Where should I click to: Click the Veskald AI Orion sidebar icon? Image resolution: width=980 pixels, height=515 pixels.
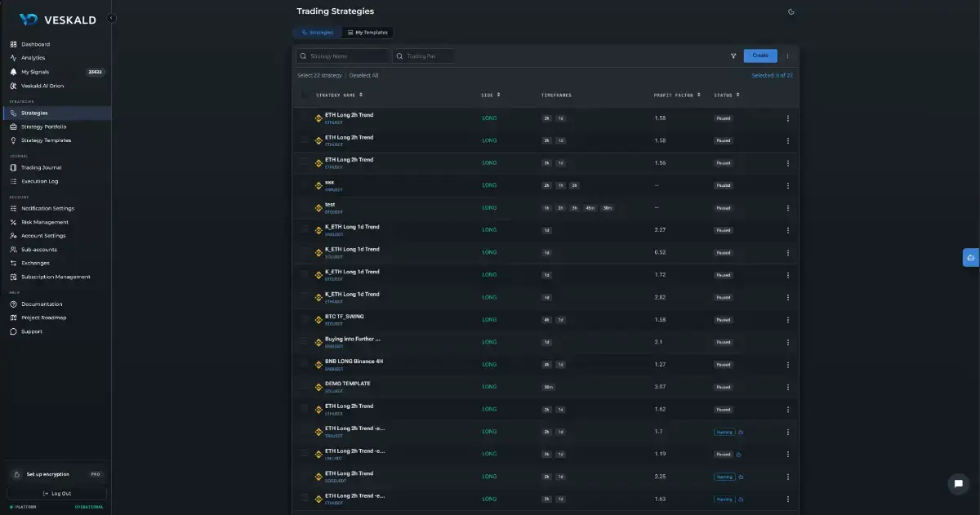(13, 86)
